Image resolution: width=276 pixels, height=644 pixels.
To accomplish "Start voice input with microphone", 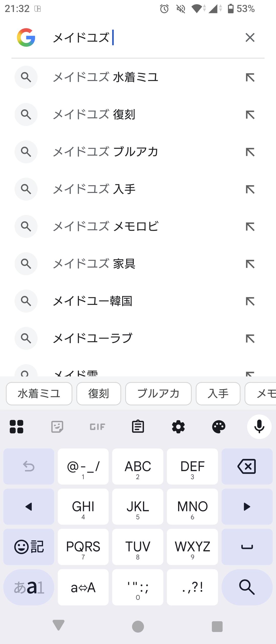I will point(259,427).
